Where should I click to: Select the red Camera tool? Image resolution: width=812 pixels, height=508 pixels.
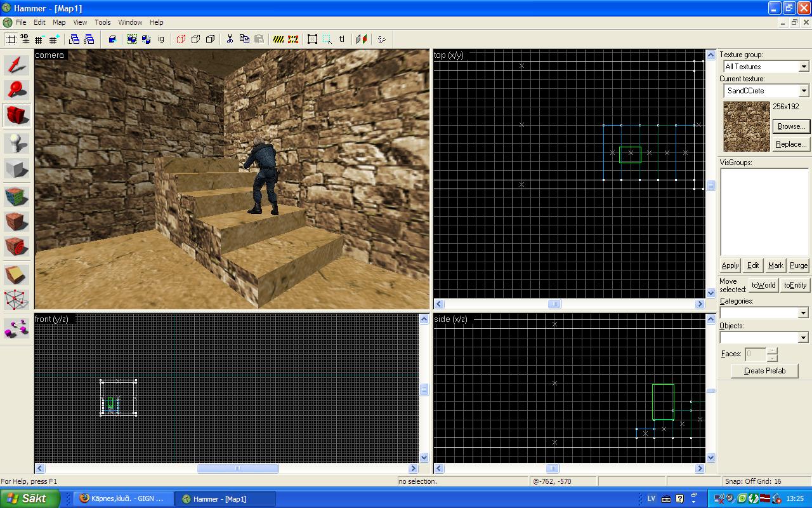coord(17,115)
